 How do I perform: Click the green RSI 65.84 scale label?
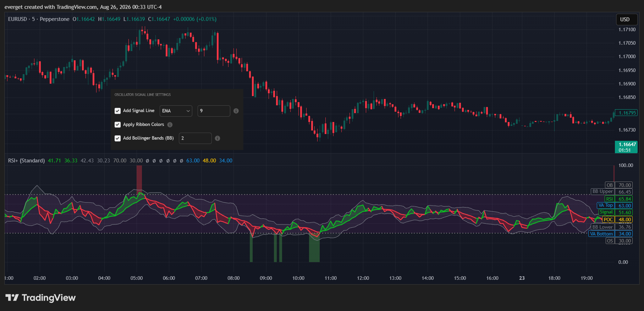tap(618, 199)
